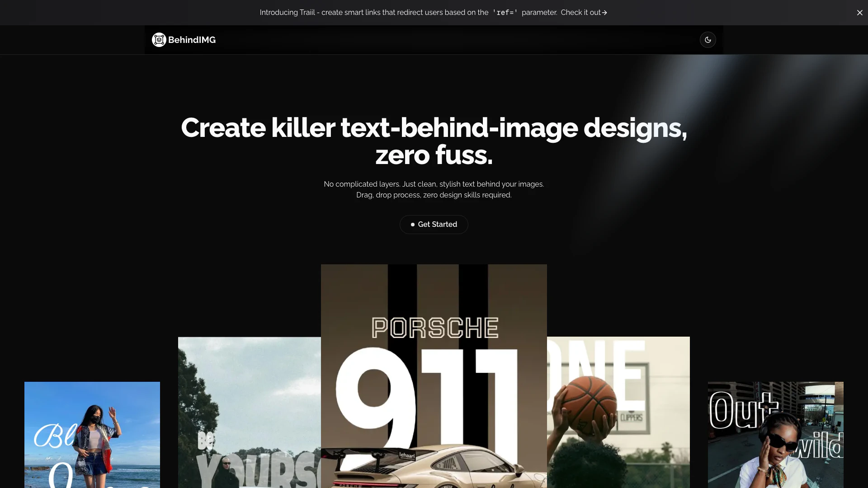Image resolution: width=868 pixels, height=488 pixels.
Task: Click the 'No complicated layers' subtitle text
Action: (x=434, y=184)
